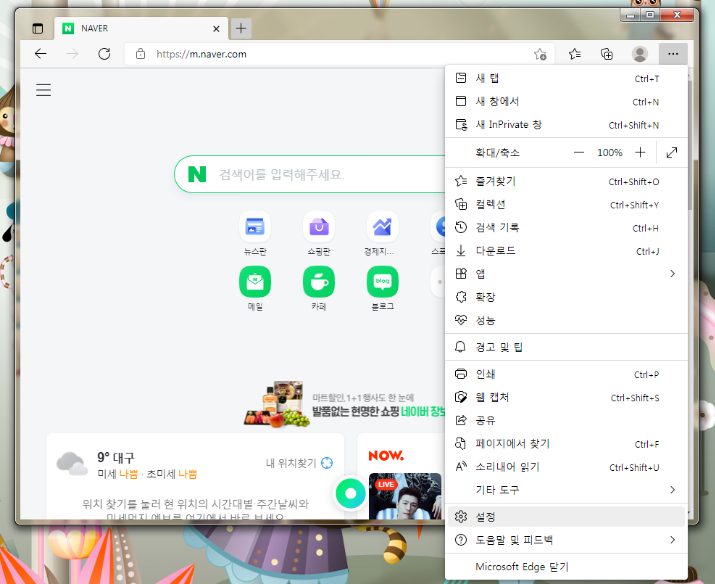Open Naver hamburger menu

[43, 90]
